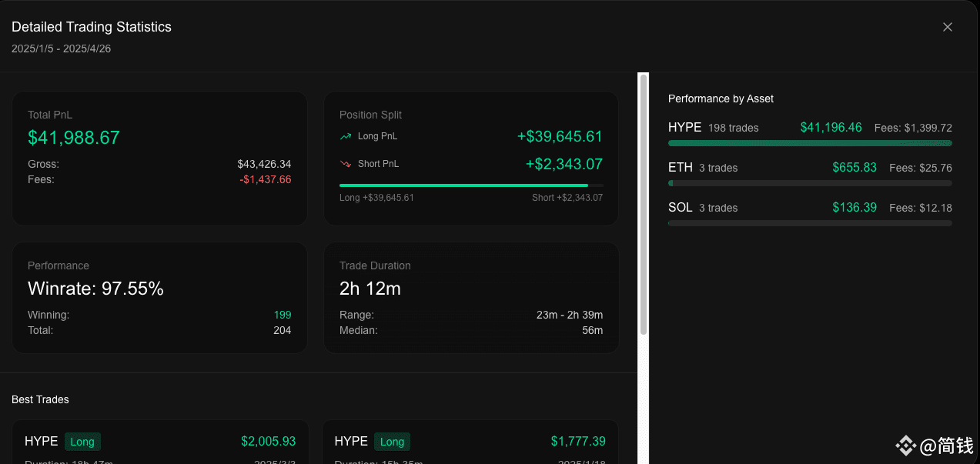
Task: Click the Short PnL falling trend icon
Action: point(345,164)
